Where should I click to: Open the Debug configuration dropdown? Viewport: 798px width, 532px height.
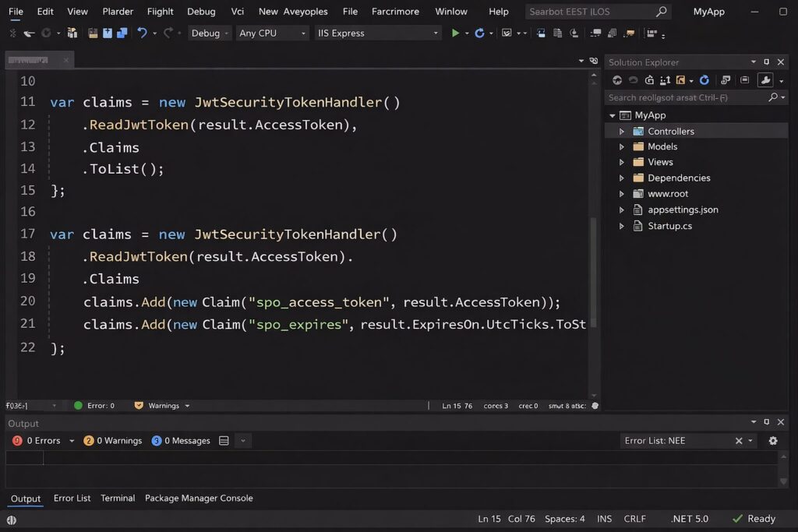210,33
